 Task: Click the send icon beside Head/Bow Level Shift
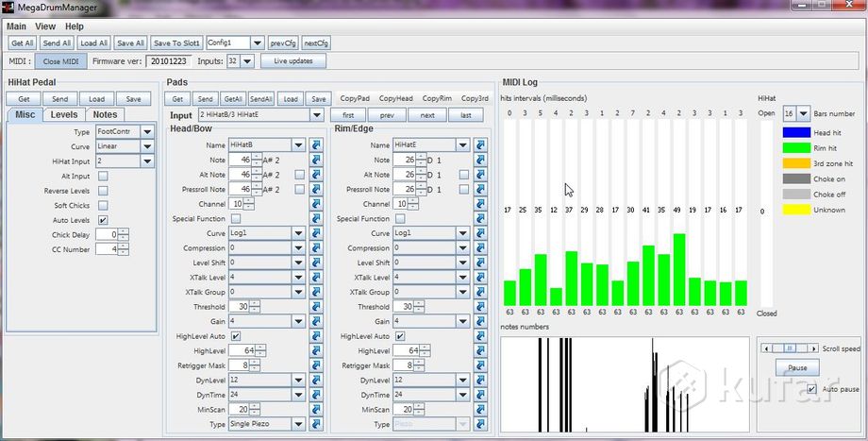[x=316, y=263]
